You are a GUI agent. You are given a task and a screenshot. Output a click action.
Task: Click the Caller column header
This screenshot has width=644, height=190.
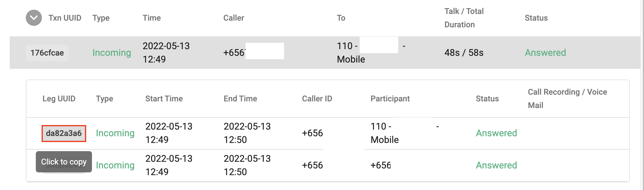tap(234, 18)
